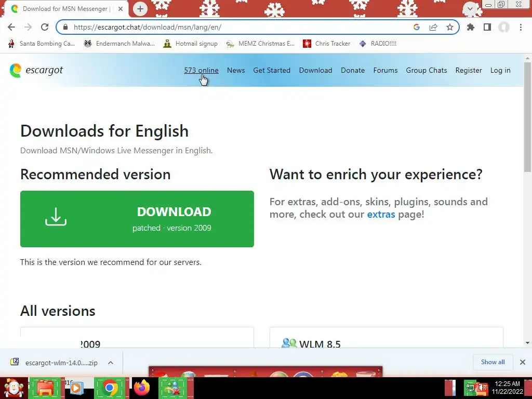The height and width of the screenshot is (399, 532).
Task: Close the Download for MSN Messenger tab
Action: coord(121,9)
